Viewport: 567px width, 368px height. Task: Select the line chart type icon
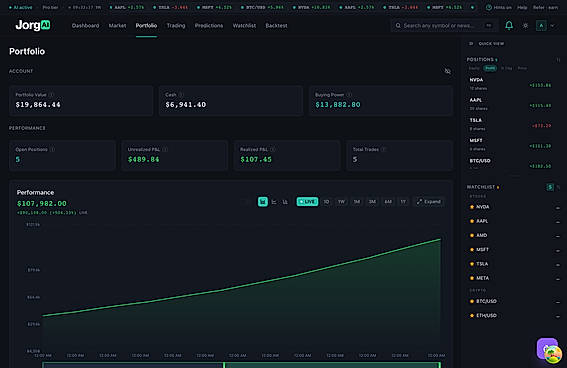point(274,202)
